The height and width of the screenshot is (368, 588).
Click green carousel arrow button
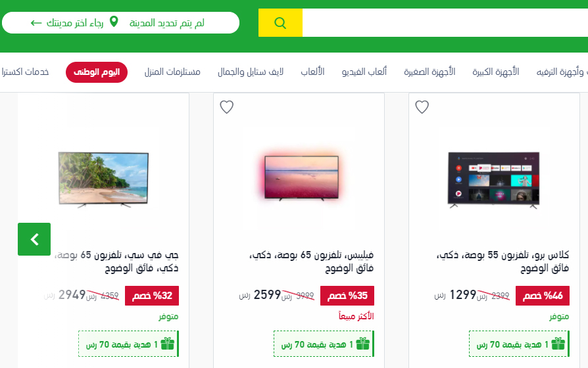click(34, 239)
